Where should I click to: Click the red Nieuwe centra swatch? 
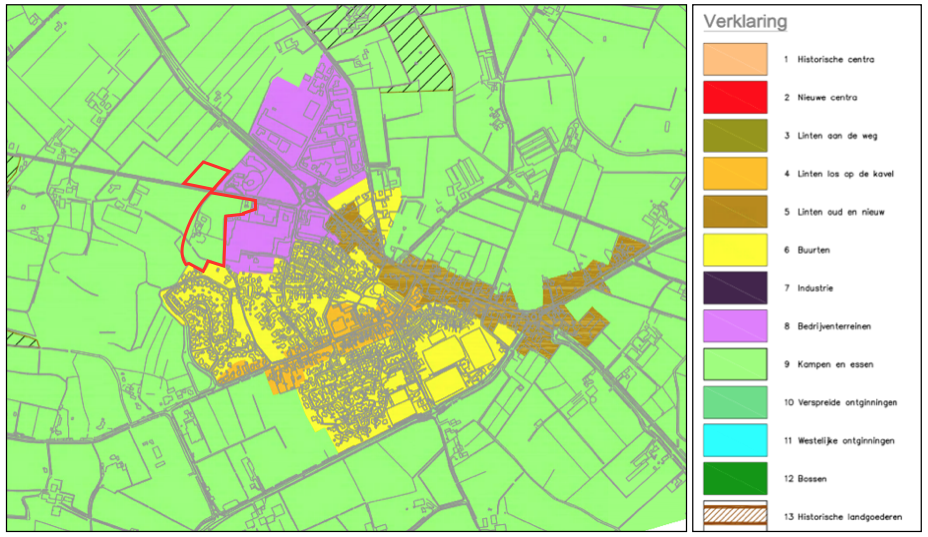point(735,97)
